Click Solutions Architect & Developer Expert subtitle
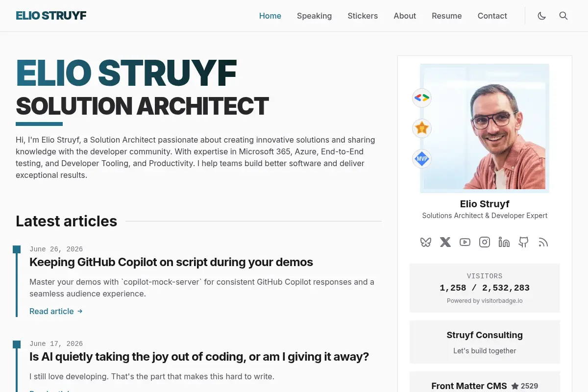The width and height of the screenshot is (588, 392). pyautogui.click(x=485, y=216)
